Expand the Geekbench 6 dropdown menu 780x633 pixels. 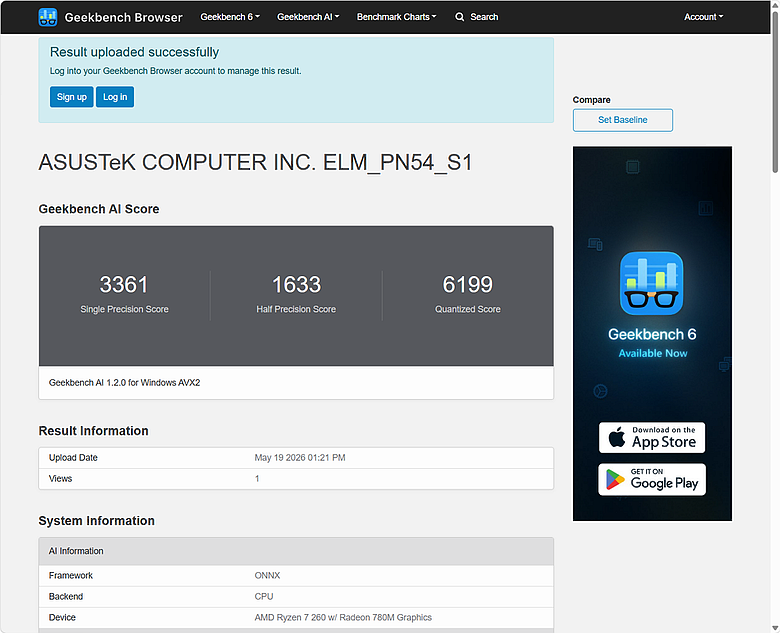[x=230, y=17]
